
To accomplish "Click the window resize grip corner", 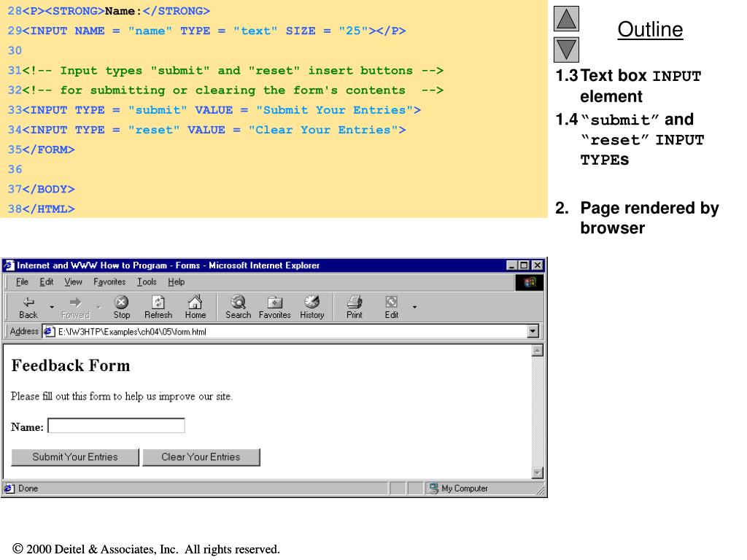I will pos(541,491).
